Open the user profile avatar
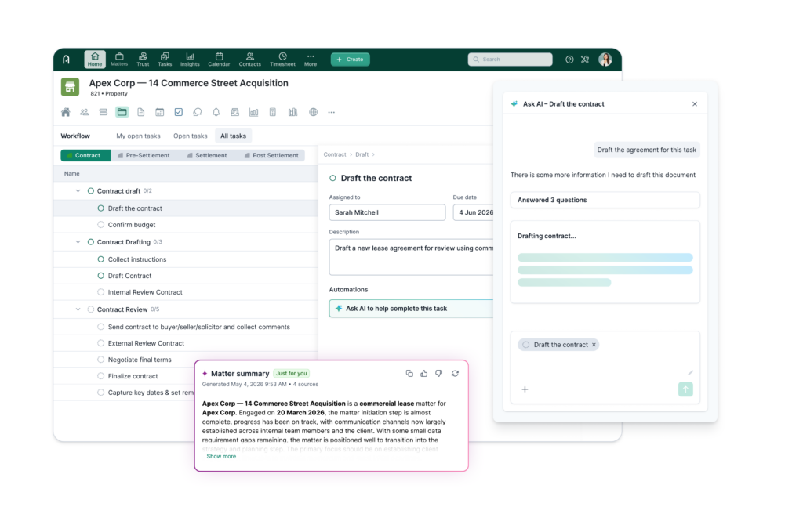The image size is (803, 532). point(605,60)
